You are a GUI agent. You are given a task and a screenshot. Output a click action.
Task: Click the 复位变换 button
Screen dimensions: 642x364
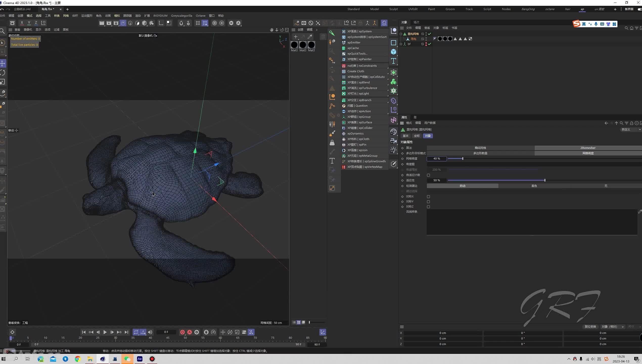click(590, 327)
